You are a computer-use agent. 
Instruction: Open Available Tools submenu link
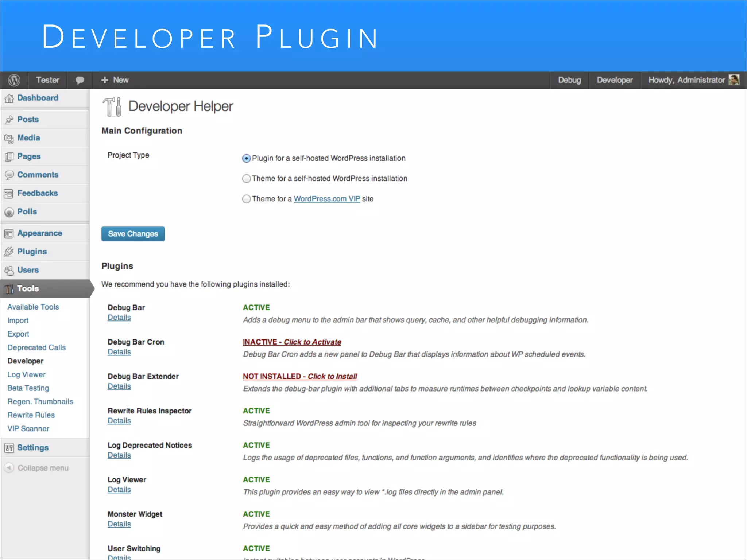(x=33, y=307)
